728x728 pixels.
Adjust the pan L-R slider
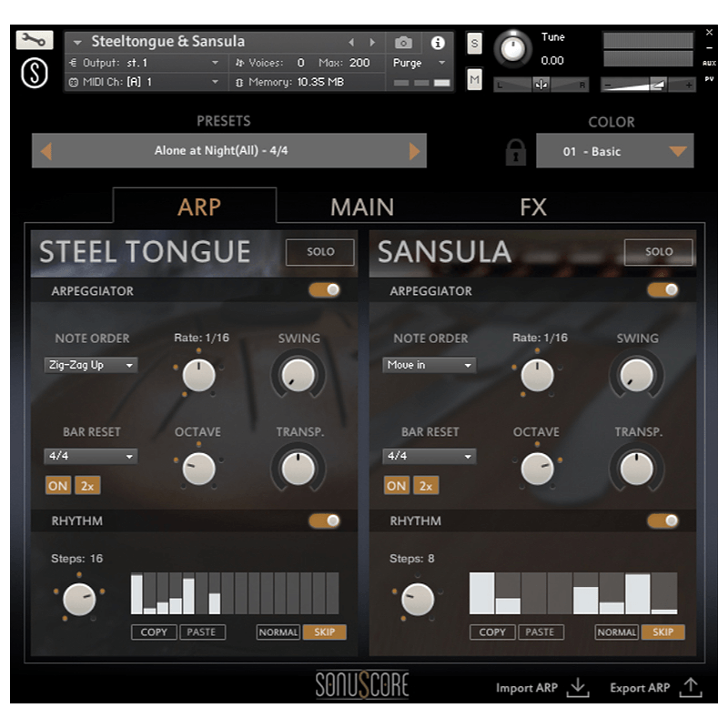point(541,85)
